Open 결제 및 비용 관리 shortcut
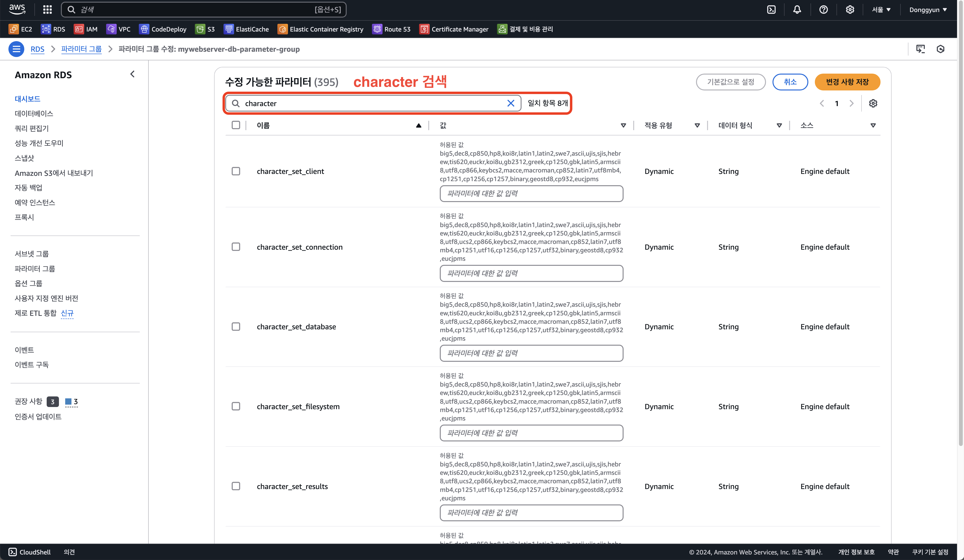 [x=525, y=29]
